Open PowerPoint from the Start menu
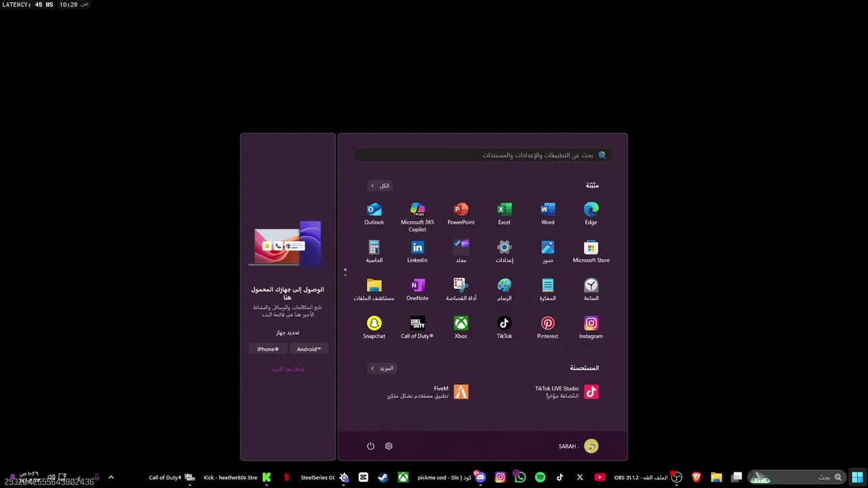 (x=461, y=213)
